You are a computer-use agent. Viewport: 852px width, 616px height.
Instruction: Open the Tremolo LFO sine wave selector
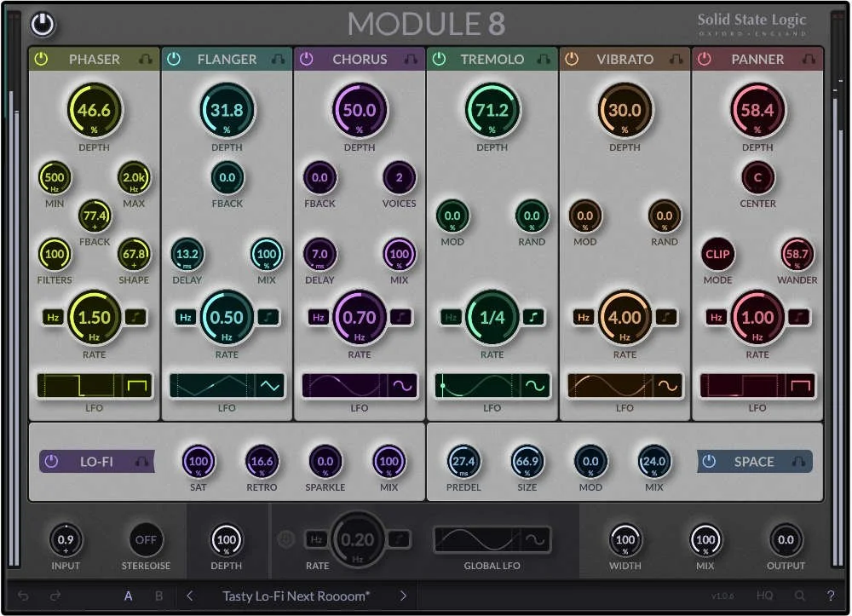tap(535, 386)
